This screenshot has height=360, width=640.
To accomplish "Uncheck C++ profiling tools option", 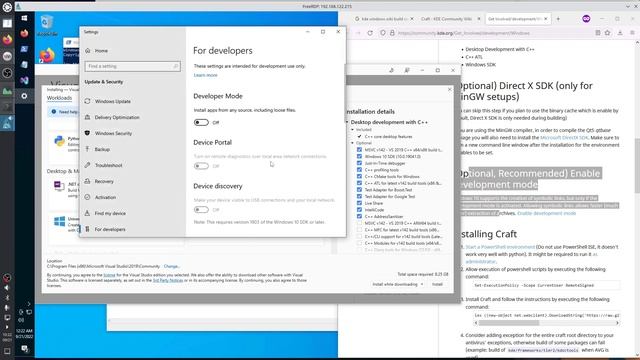I will coord(359,170).
